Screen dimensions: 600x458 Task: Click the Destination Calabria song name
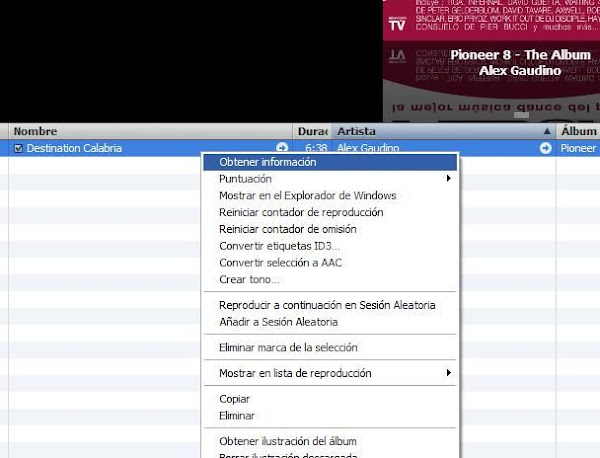pyautogui.click(x=74, y=148)
